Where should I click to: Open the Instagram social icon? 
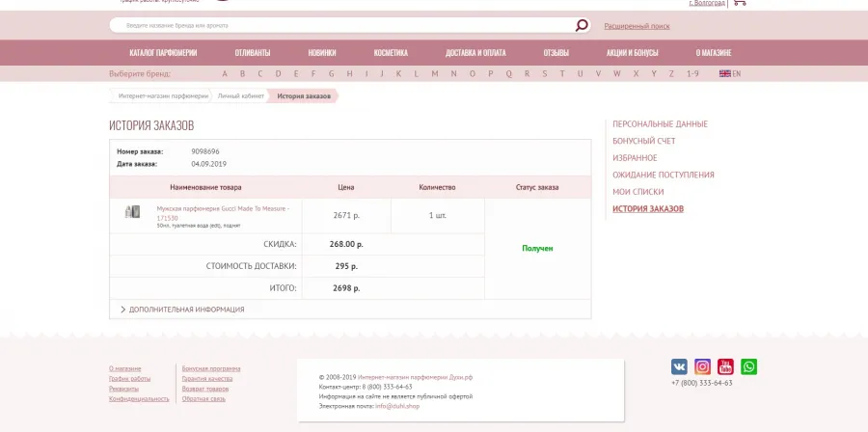(x=702, y=366)
